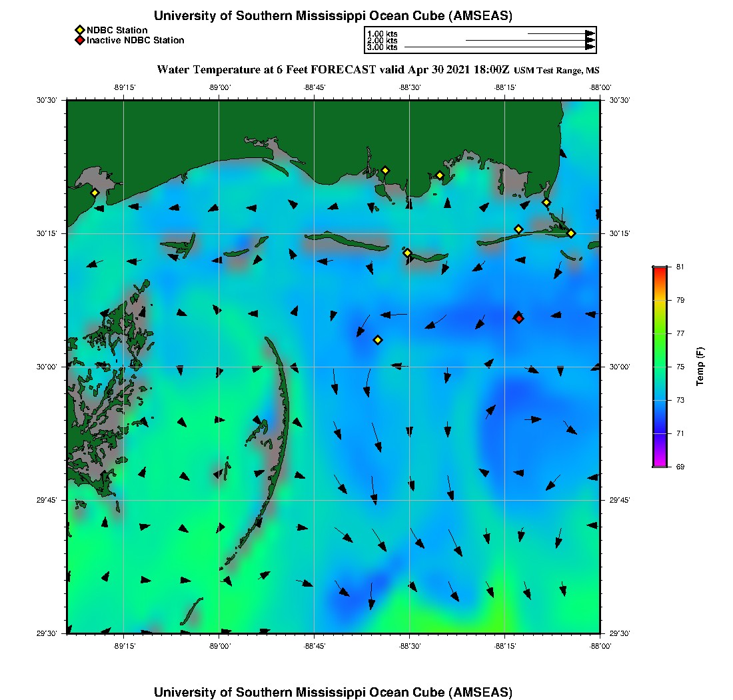
Task: Click the magenta bottom of the temperature color bar
Action: pyautogui.click(x=659, y=464)
